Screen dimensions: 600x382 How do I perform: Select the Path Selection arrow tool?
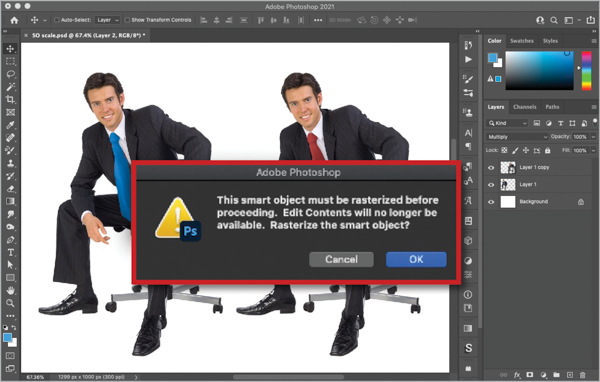[x=10, y=265]
